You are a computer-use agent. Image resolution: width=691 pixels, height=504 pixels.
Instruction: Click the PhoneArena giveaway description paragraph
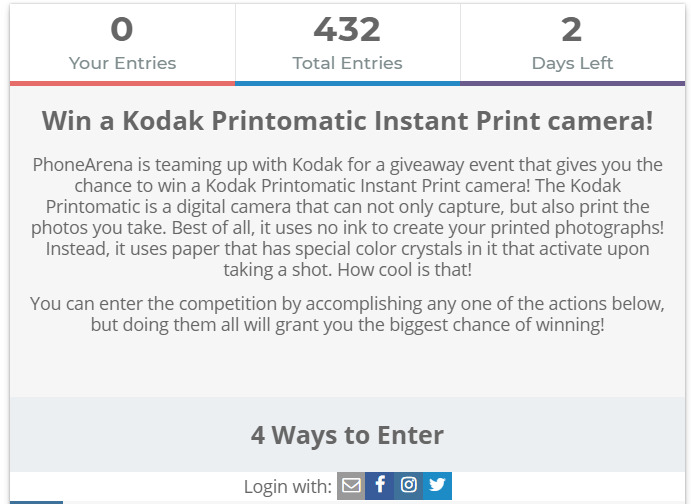[347, 217]
